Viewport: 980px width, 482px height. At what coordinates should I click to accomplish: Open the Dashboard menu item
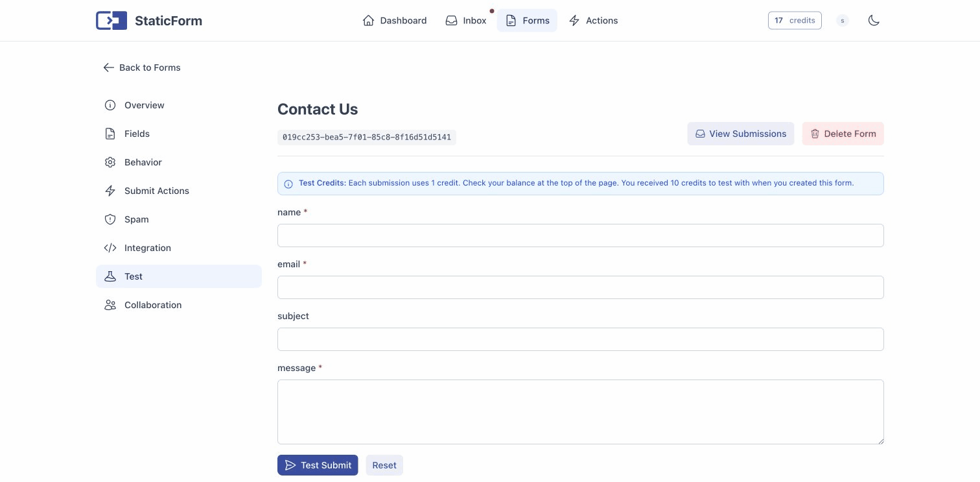click(394, 20)
